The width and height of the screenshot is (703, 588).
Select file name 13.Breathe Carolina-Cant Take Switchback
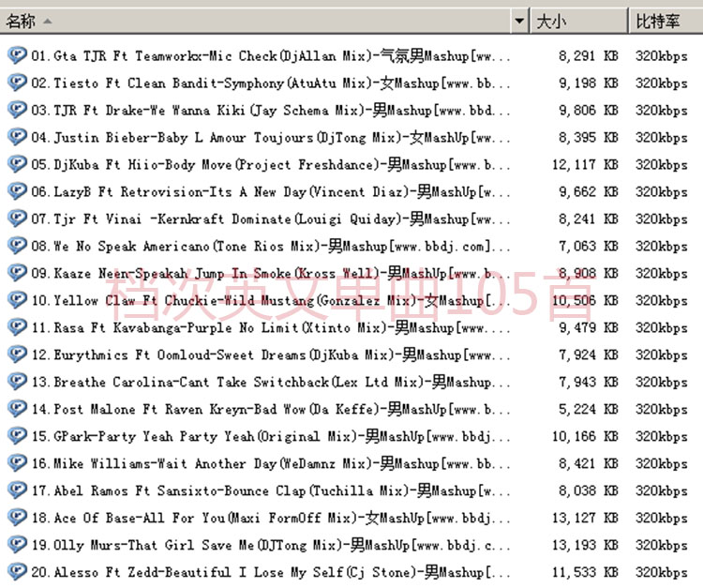coord(270,382)
